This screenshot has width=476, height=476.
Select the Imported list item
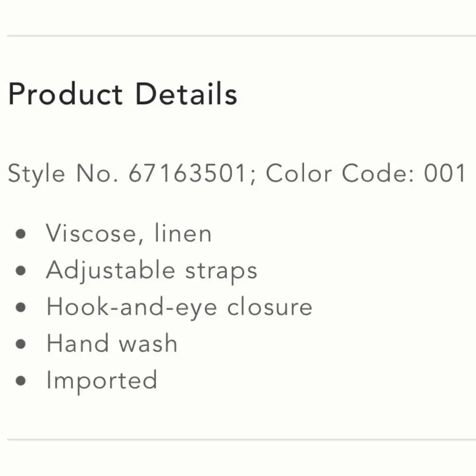102,381
